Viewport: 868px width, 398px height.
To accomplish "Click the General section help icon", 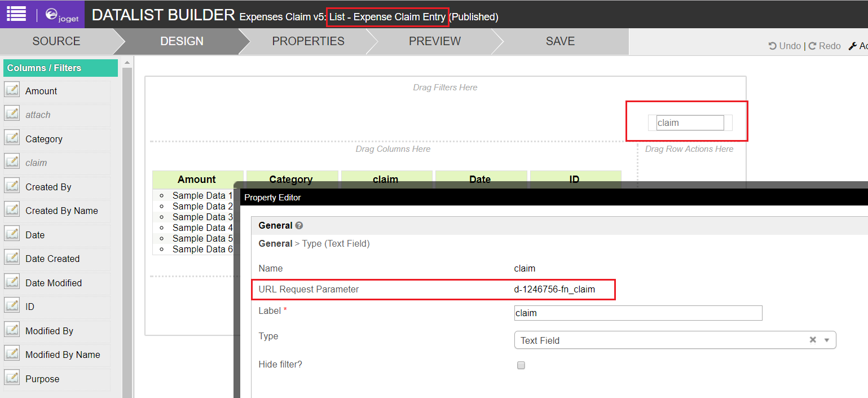I will pos(299,226).
